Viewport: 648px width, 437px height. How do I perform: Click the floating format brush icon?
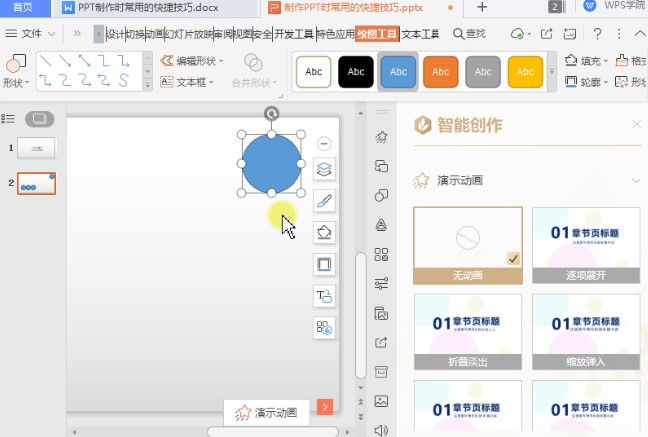(x=324, y=201)
